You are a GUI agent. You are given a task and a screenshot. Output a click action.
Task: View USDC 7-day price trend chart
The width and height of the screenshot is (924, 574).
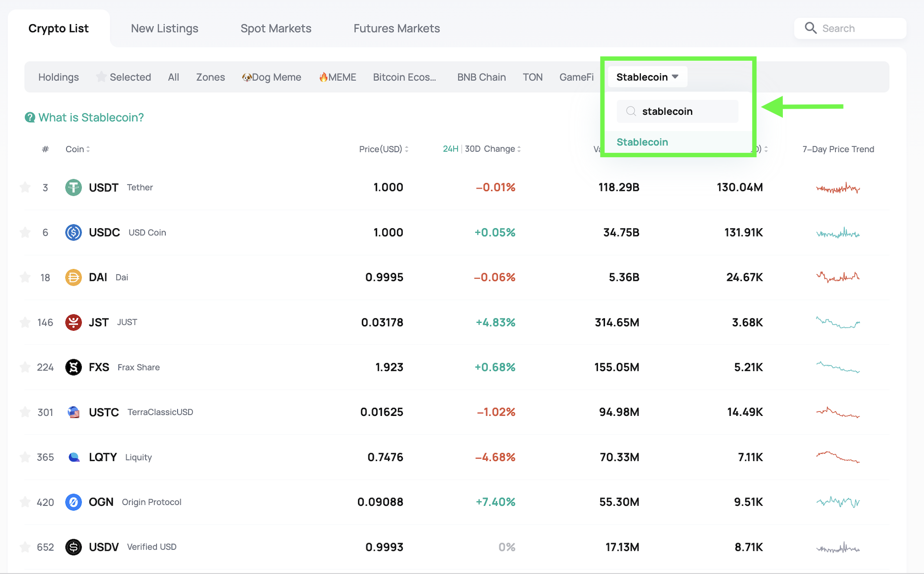[x=838, y=232]
